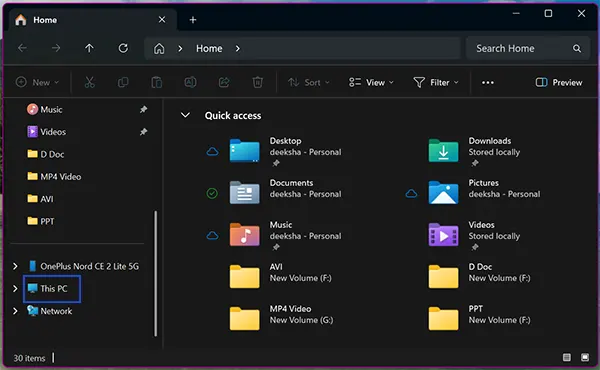Viewport: 600px width, 370px height.
Task: Open the New dropdown menu
Action: pos(38,82)
